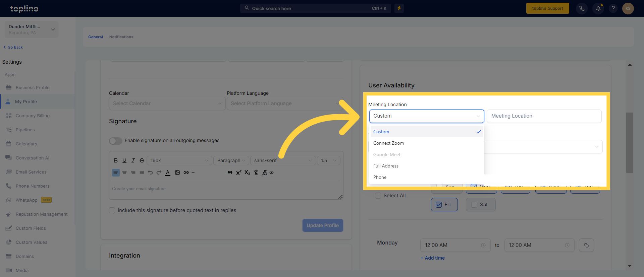Image resolution: width=644 pixels, height=277 pixels.
Task: Check include signature before quoted text
Action: click(x=112, y=210)
